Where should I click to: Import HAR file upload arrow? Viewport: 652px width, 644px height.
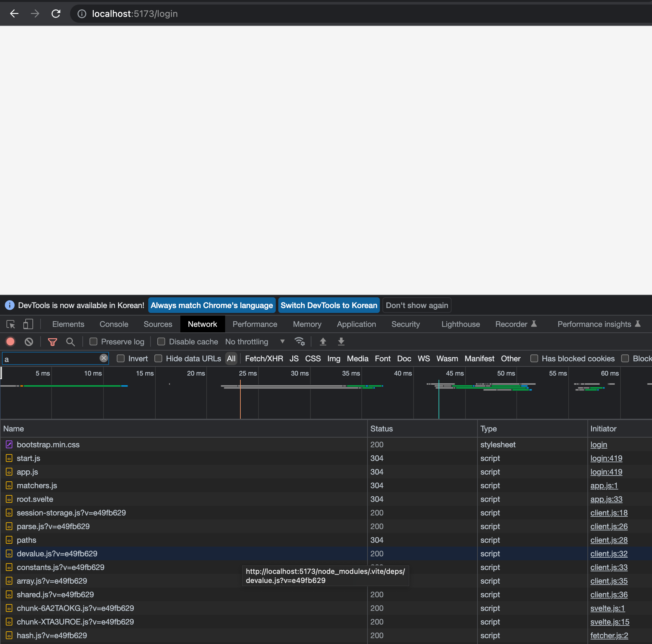click(x=323, y=342)
